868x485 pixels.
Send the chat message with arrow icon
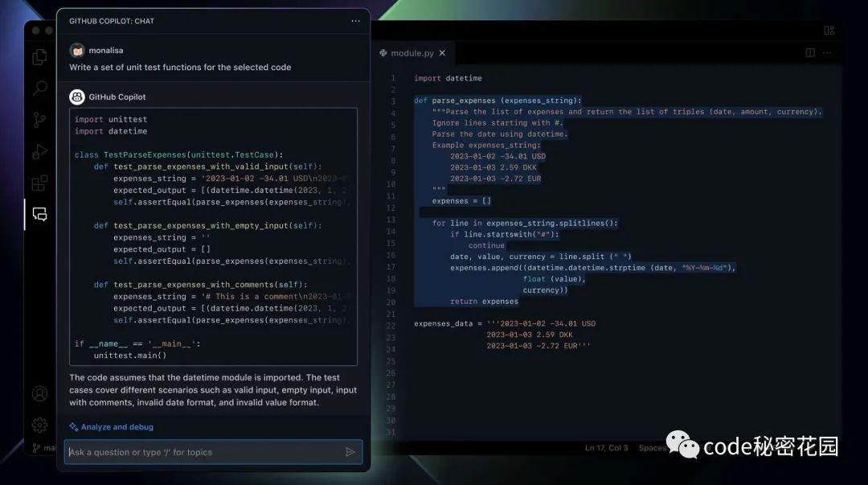(x=350, y=452)
